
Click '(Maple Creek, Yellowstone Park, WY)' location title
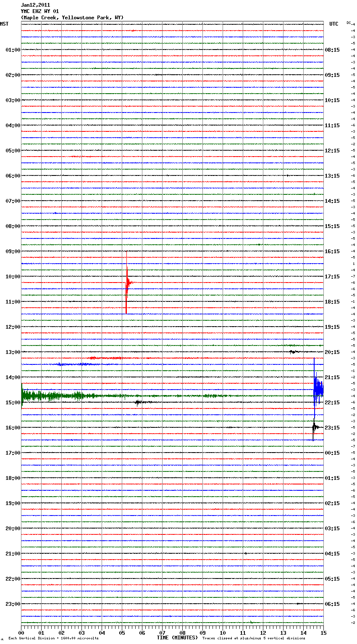(72, 18)
